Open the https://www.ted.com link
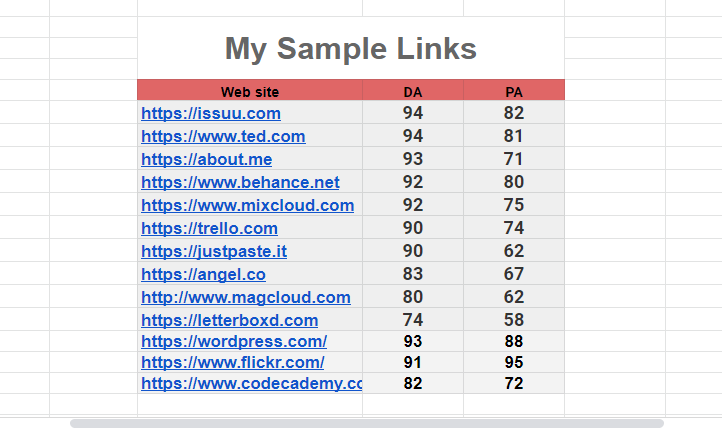The width and height of the screenshot is (722, 428). click(x=223, y=137)
